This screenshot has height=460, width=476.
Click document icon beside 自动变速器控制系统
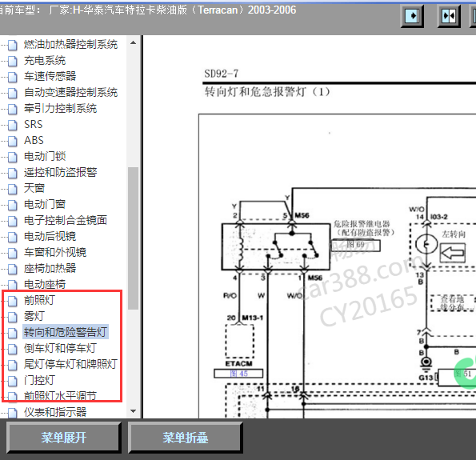pyautogui.click(x=13, y=93)
